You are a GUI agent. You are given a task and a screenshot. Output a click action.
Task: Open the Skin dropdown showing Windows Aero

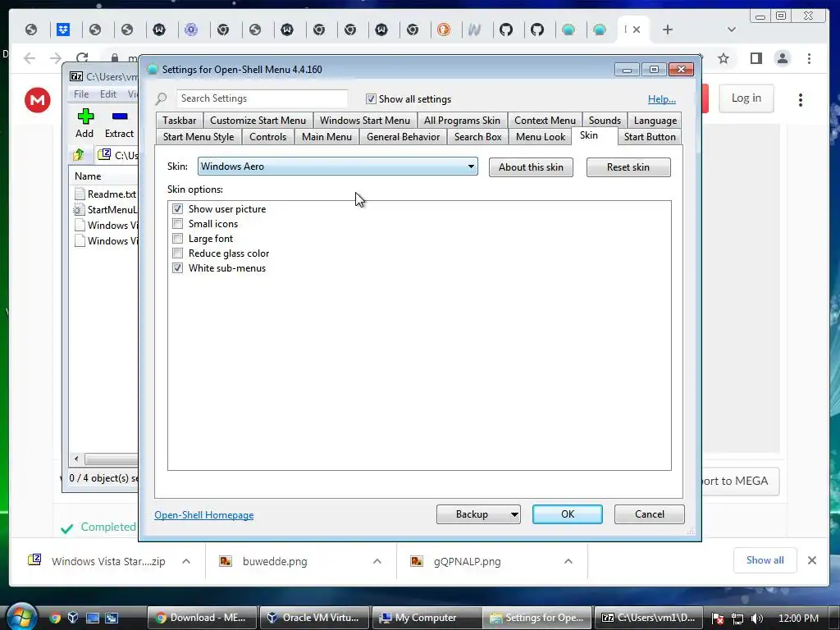click(337, 167)
